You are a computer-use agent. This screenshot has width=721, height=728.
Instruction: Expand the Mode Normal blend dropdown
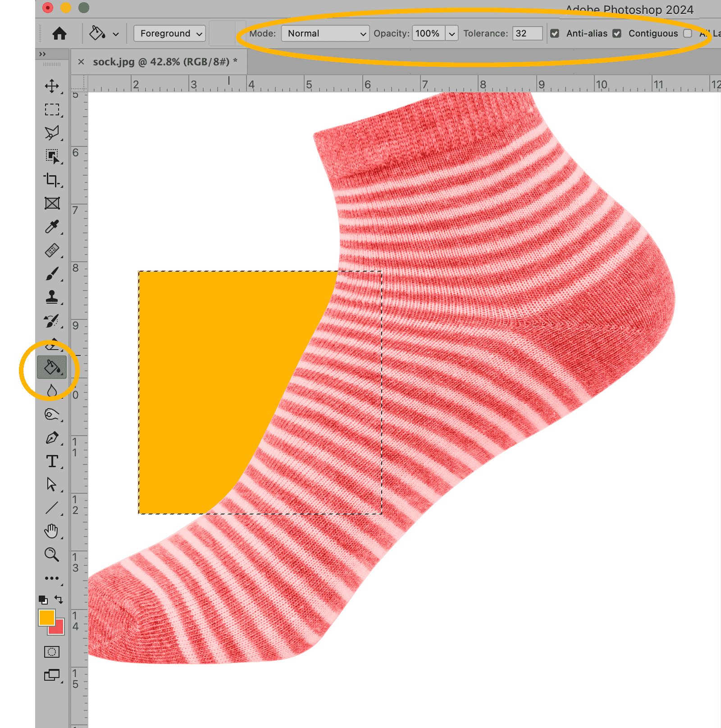325,33
